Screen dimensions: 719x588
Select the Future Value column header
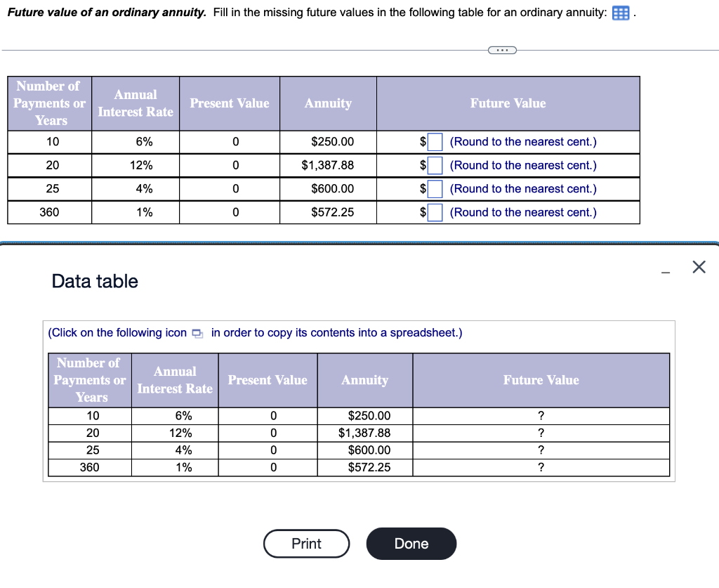tap(508, 103)
